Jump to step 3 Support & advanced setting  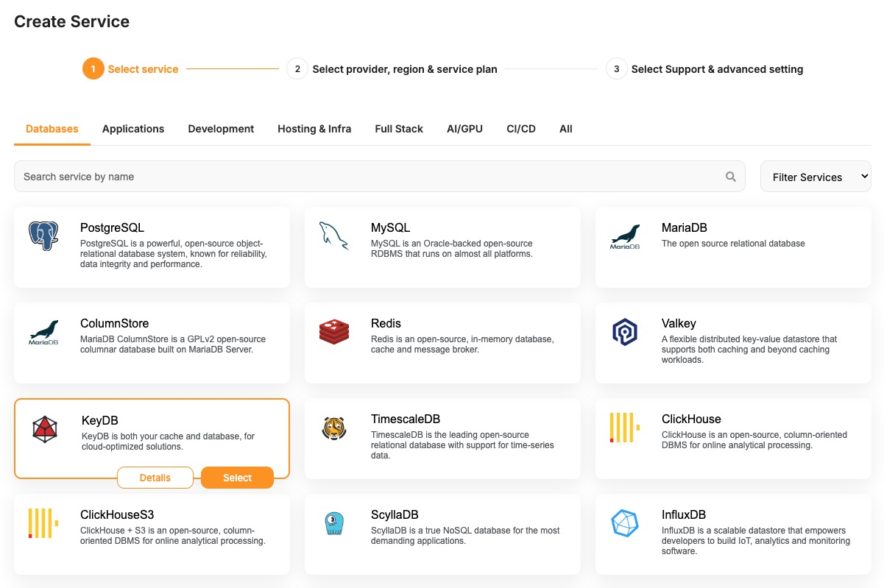point(716,69)
